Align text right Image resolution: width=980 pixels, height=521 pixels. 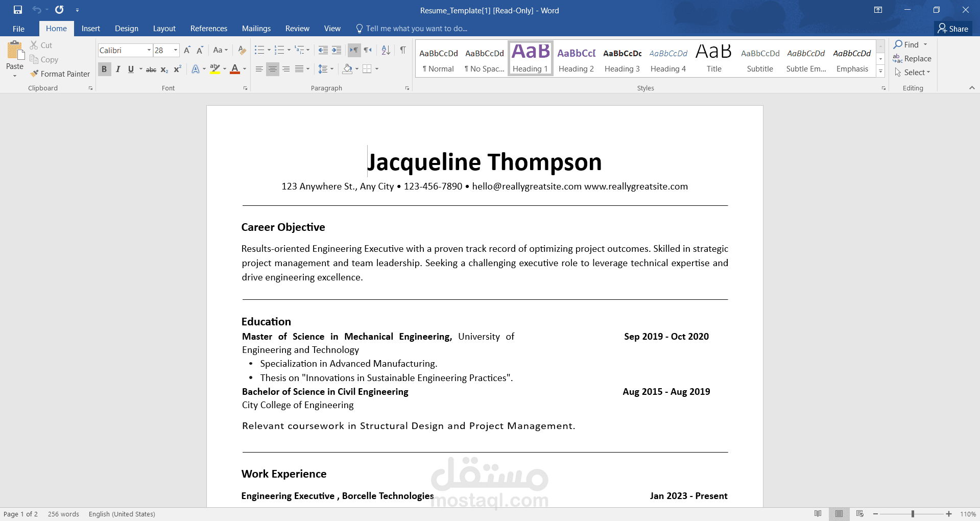286,69
